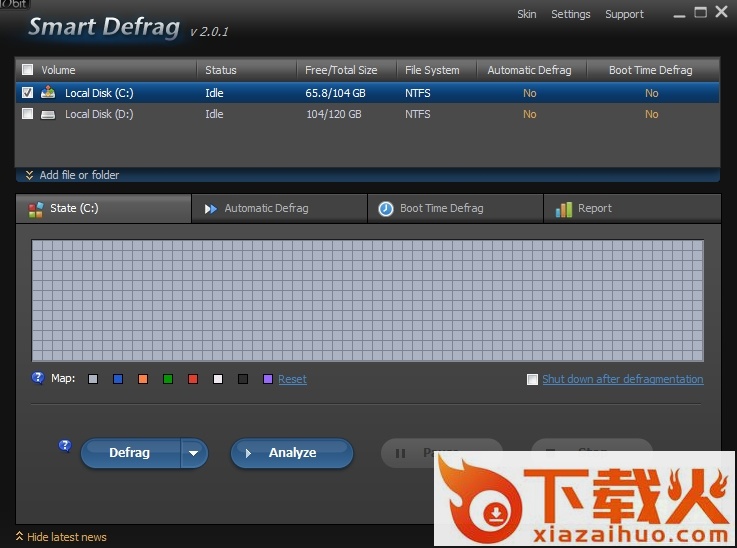The height and width of the screenshot is (548, 737).
Task: Switch to the Report tab
Action: (632, 209)
